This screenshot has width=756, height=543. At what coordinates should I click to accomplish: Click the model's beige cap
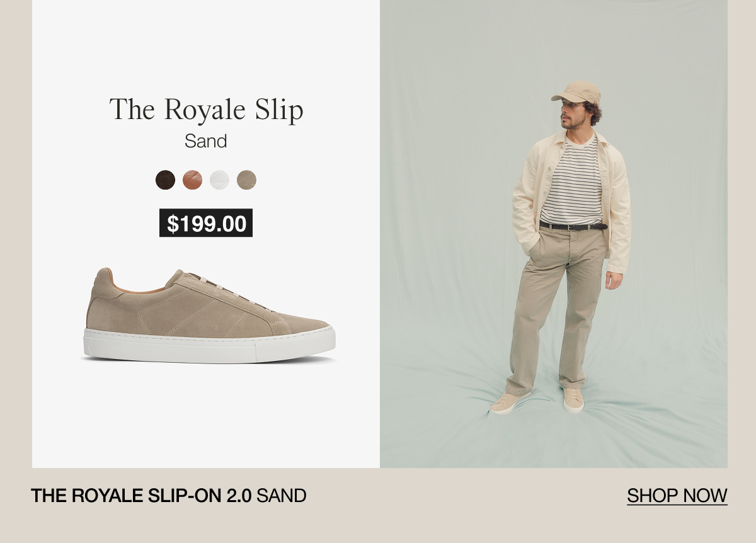pyautogui.click(x=576, y=92)
